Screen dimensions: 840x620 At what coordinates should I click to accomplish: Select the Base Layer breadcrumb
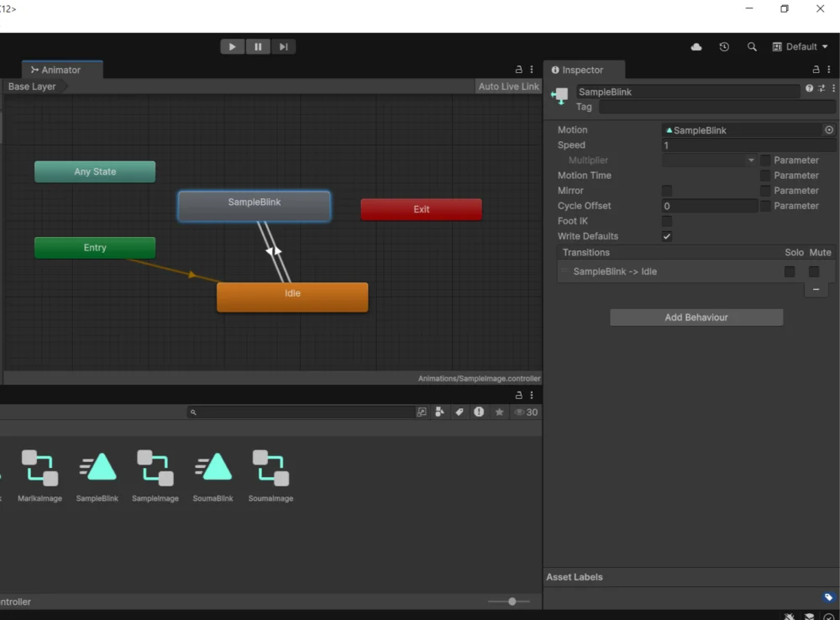click(32, 87)
